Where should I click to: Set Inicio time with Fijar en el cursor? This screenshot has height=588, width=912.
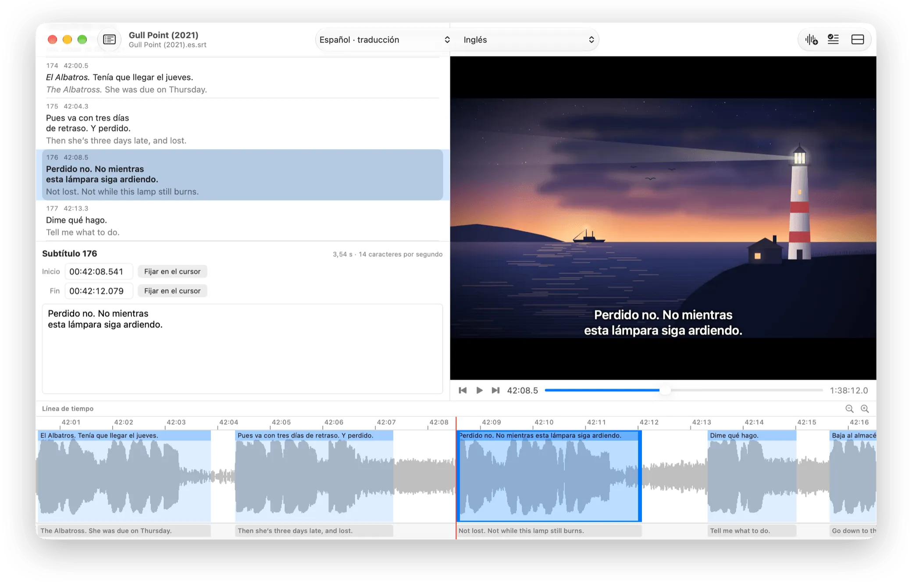click(x=172, y=272)
